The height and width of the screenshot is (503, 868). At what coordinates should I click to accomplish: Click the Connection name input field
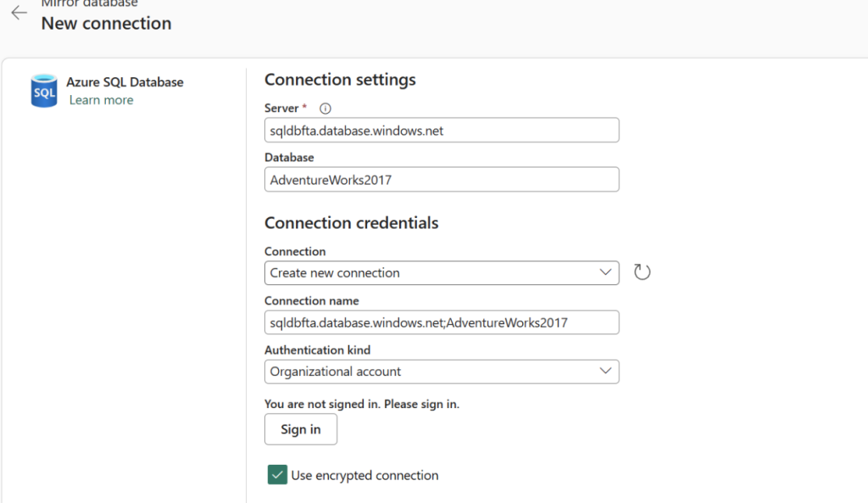tap(442, 322)
